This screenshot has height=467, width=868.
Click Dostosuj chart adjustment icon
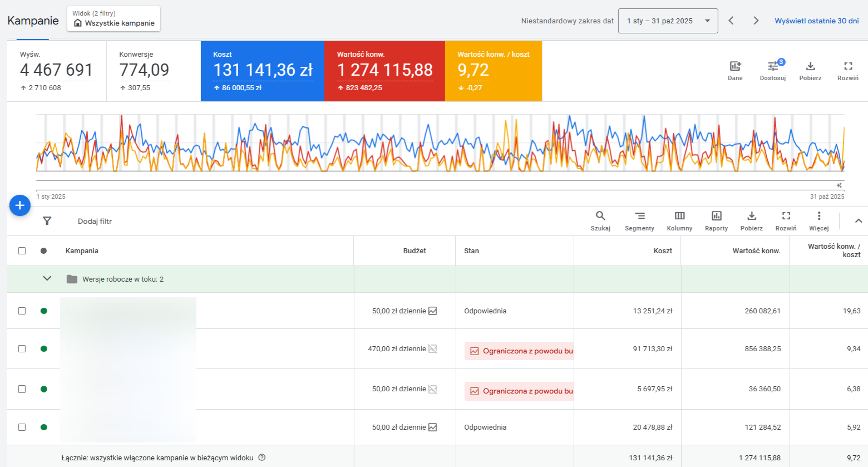[x=773, y=70]
